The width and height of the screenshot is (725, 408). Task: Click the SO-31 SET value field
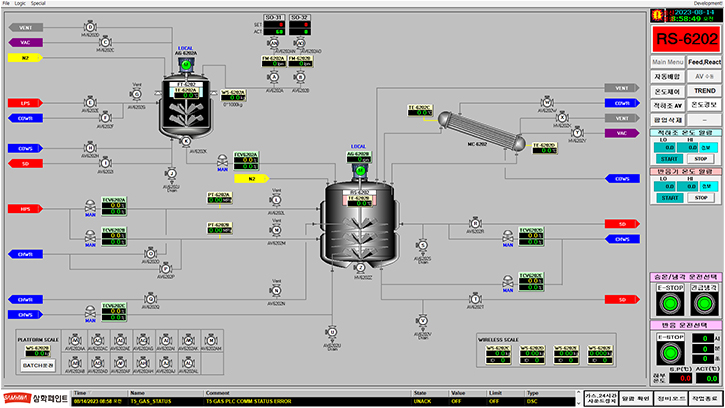pos(274,25)
